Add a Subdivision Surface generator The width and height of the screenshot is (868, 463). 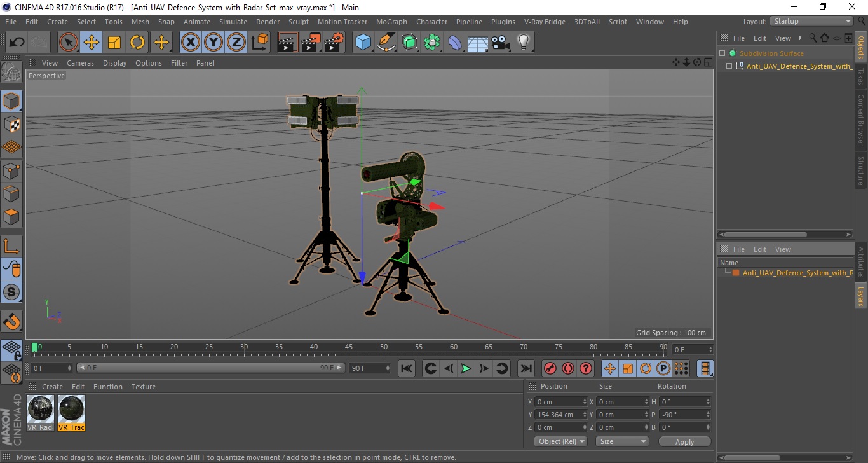pyautogui.click(x=409, y=43)
